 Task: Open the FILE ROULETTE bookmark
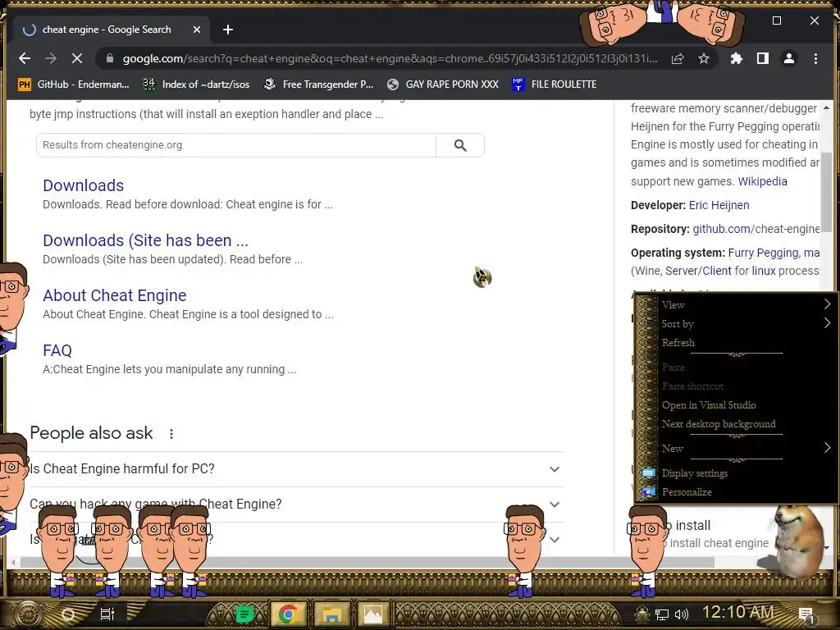[555, 84]
